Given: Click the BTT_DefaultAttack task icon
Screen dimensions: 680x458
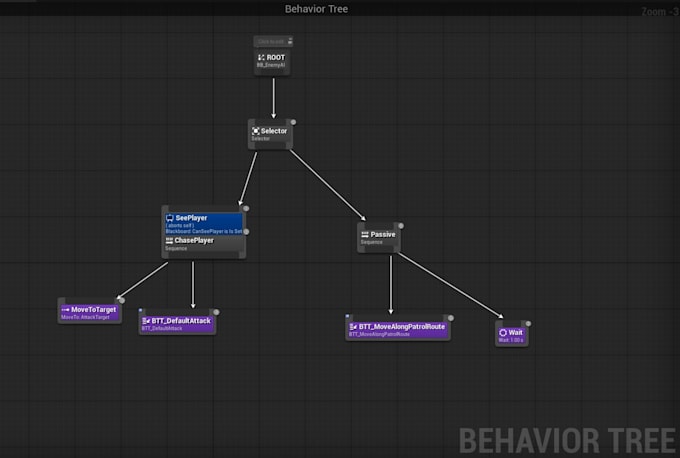Looking at the screenshot, I should (146, 321).
